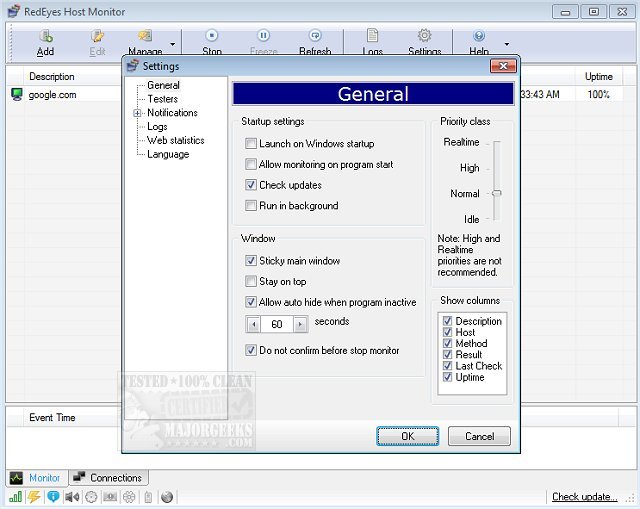Close the Settings dialog with red X
The width and height of the screenshot is (640, 509).
pyautogui.click(x=503, y=66)
